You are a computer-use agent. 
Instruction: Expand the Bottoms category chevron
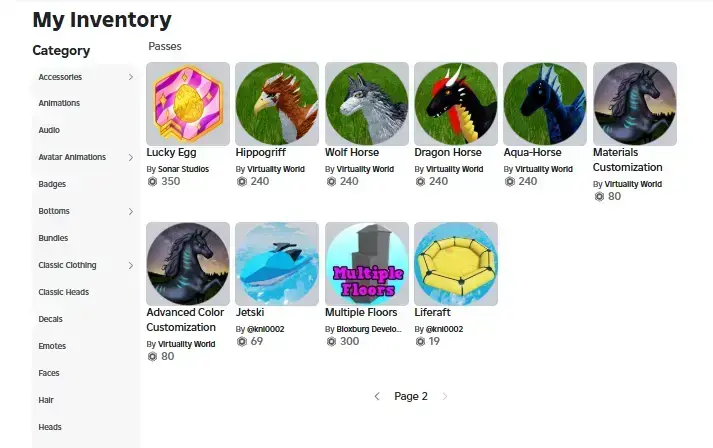point(131,211)
